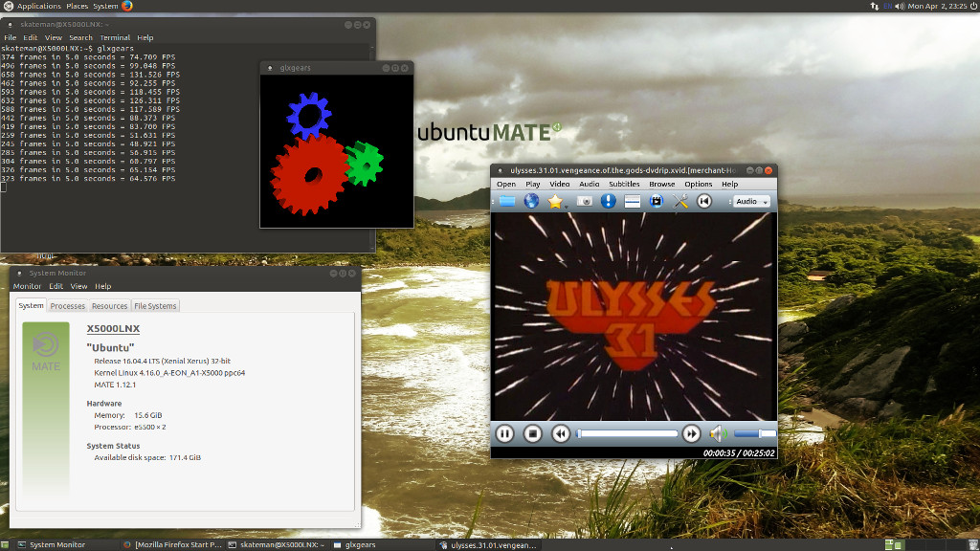980x551 pixels.
Task: Mute audio with the speaker icon
Action: pos(717,433)
